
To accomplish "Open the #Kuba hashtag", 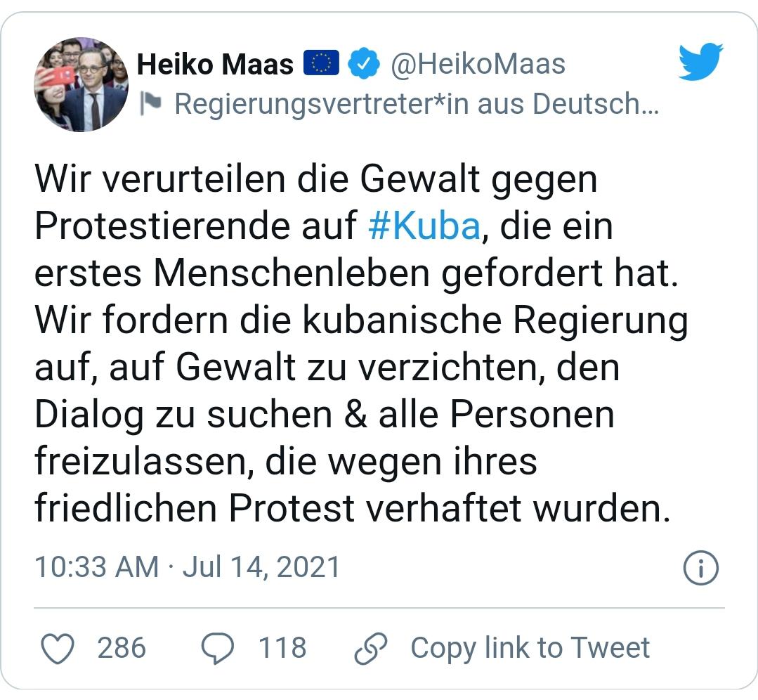I will 424,226.
